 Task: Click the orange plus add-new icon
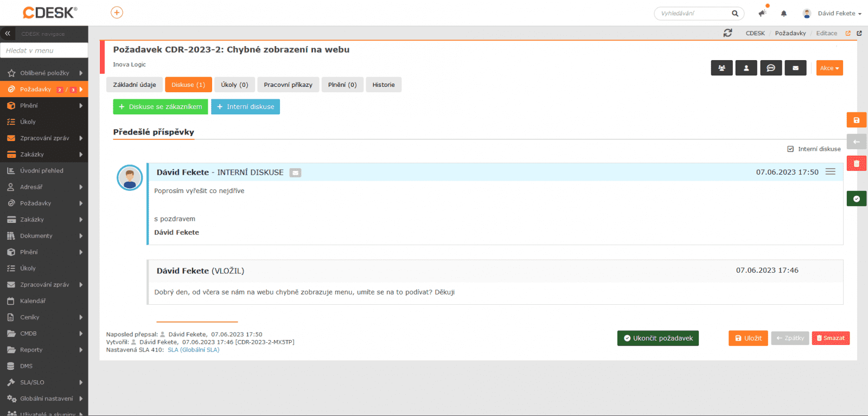coord(117,12)
